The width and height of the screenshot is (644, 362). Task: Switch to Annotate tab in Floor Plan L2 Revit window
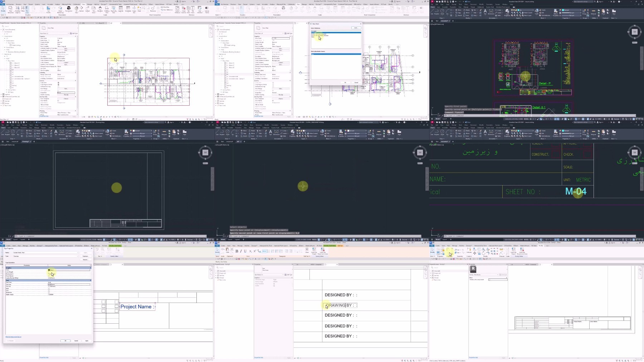coord(50,4)
